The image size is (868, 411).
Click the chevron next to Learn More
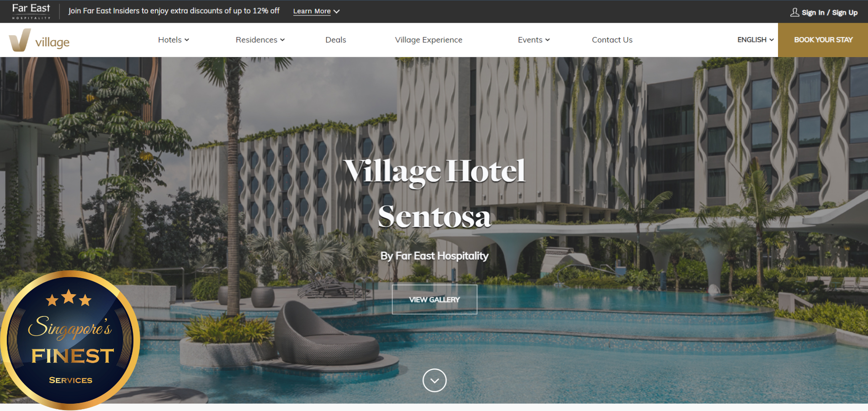337,11
